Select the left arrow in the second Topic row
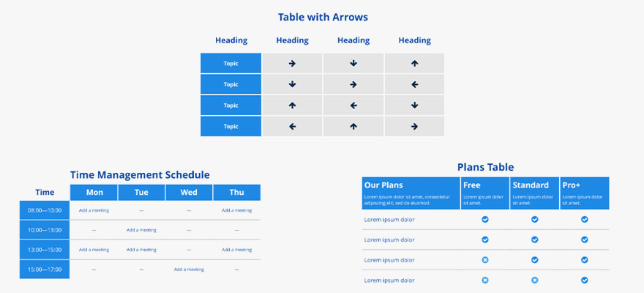The height and width of the screenshot is (293, 644). [414, 85]
